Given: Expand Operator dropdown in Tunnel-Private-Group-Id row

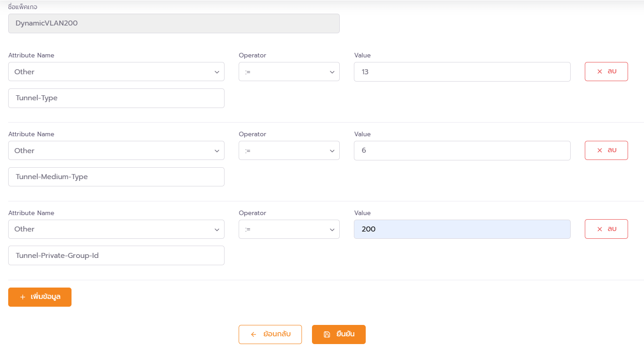Looking at the screenshot, I should point(289,229).
